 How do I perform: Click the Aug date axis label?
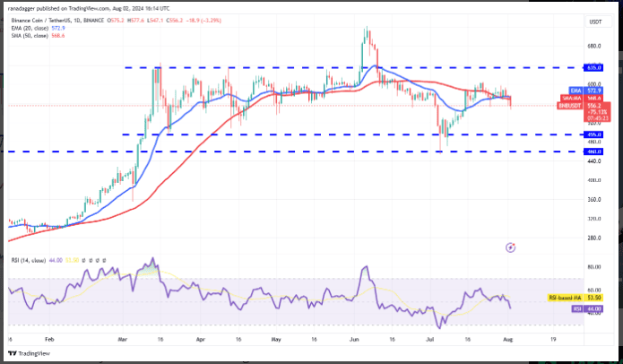508,340
